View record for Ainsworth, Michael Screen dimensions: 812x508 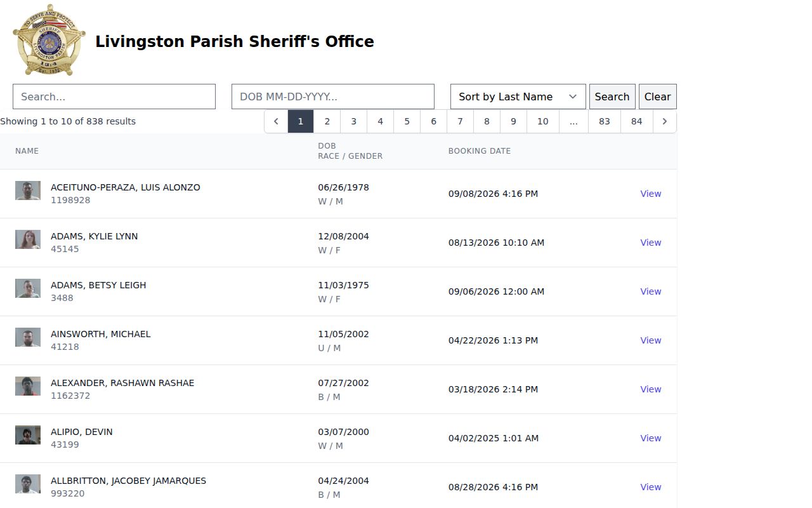click(x=651, y=340)
